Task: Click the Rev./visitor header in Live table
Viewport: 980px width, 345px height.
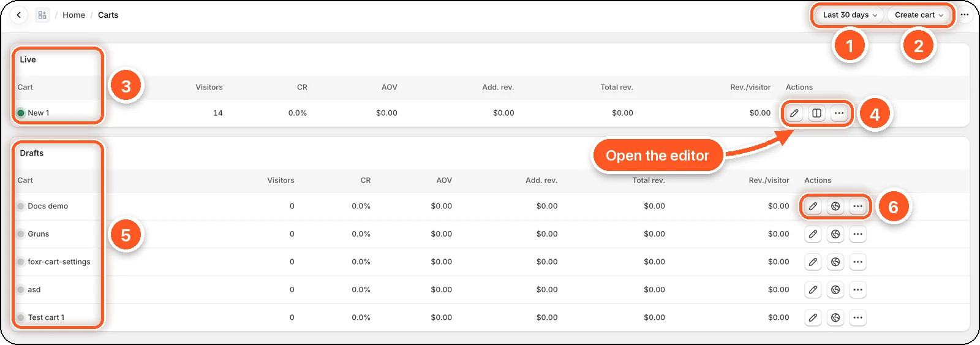Action: 750,87
